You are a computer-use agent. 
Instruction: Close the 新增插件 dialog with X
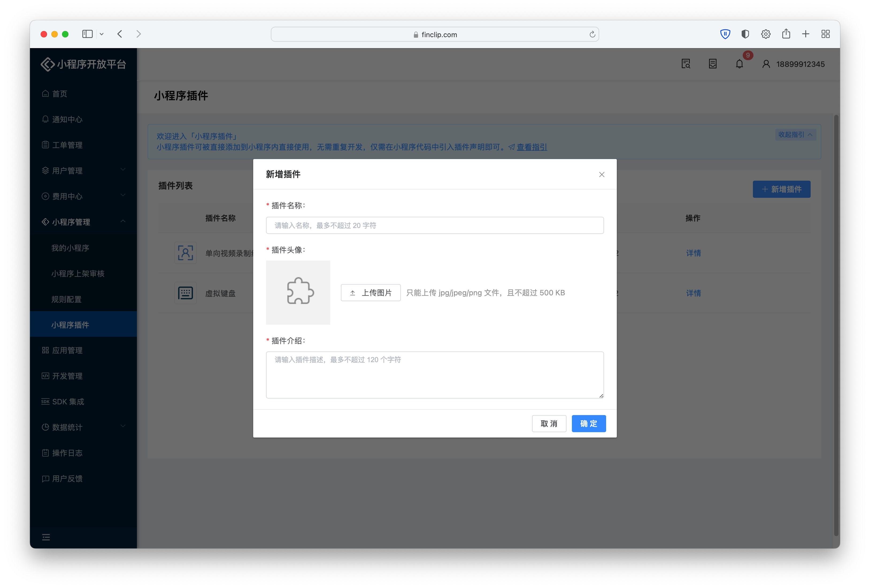(x=602, y=175)
